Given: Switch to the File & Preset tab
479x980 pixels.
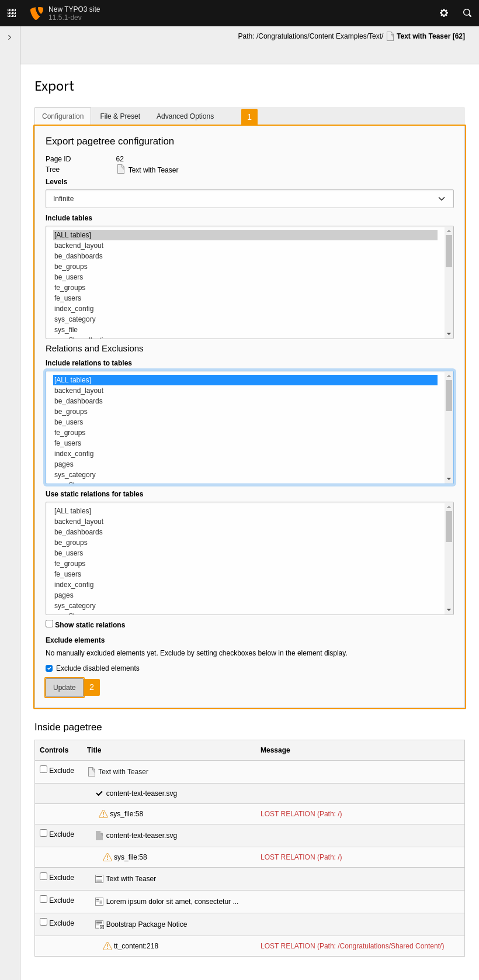Looking at the screenshot, I should (120, 116).
